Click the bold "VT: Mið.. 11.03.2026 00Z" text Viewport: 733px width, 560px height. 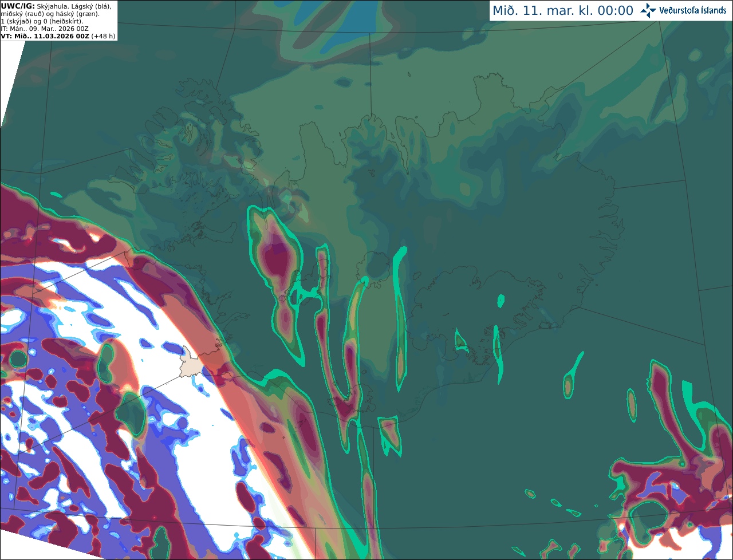pos(45,36)
